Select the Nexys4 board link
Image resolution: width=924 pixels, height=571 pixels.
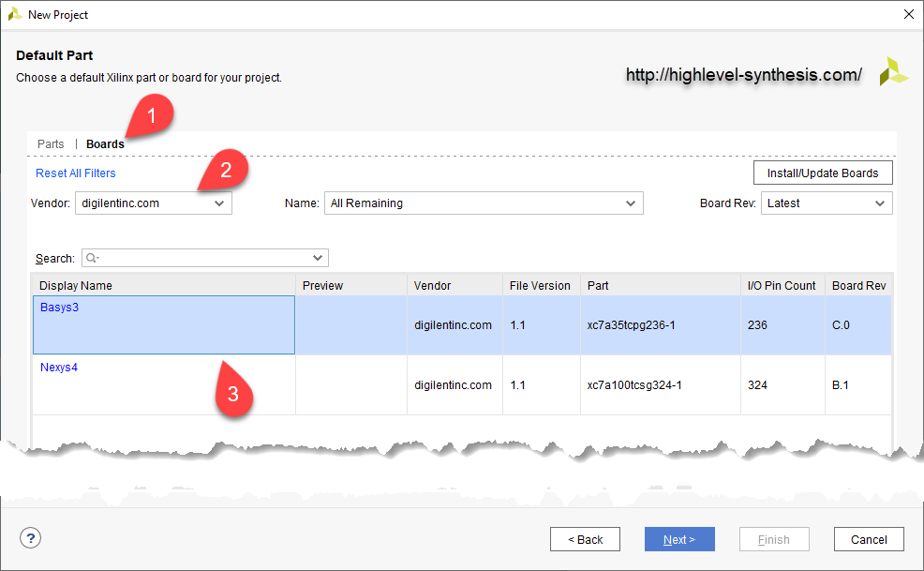click(x=59, y=368)
